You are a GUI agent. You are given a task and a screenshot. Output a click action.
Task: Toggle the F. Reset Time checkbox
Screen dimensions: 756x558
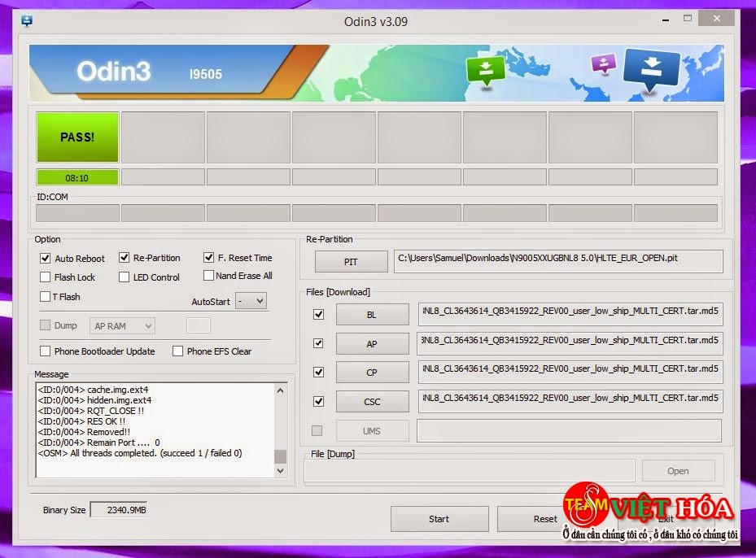click(208, 258)
